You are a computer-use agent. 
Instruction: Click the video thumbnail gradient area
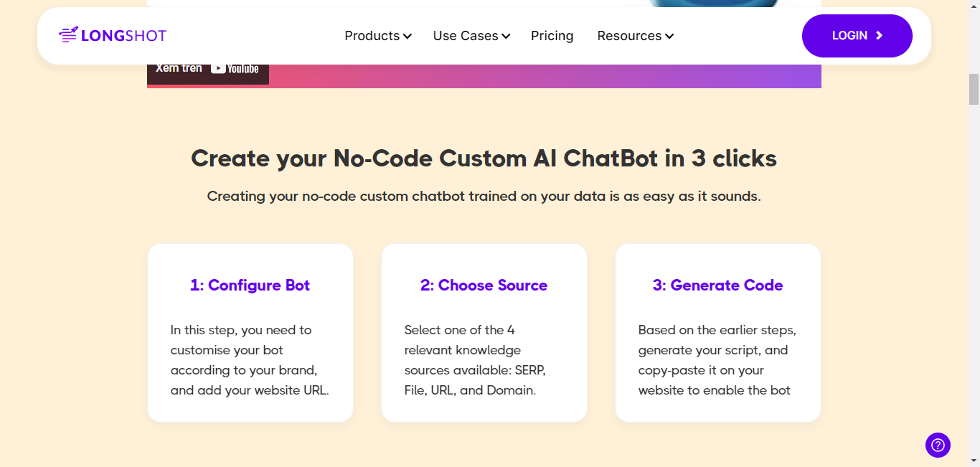[545, 76]
